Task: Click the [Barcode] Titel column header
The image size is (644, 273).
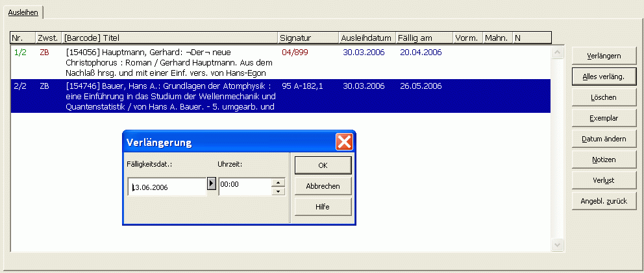Action: 169,38
